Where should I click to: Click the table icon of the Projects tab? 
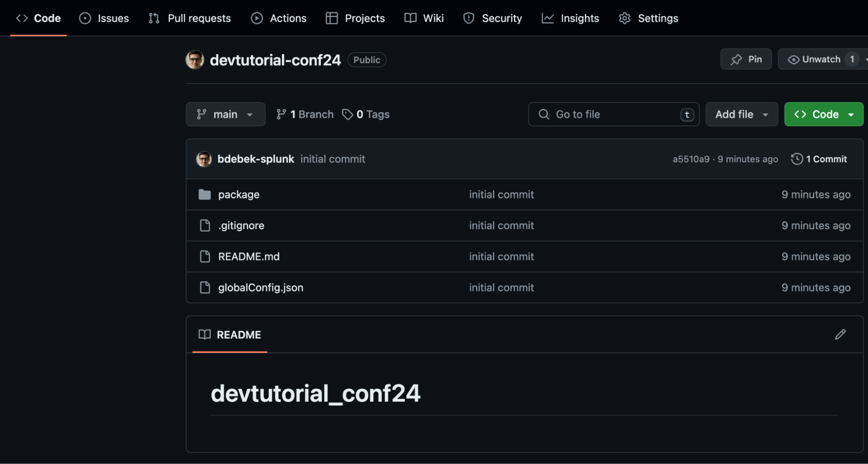[332, 18]
